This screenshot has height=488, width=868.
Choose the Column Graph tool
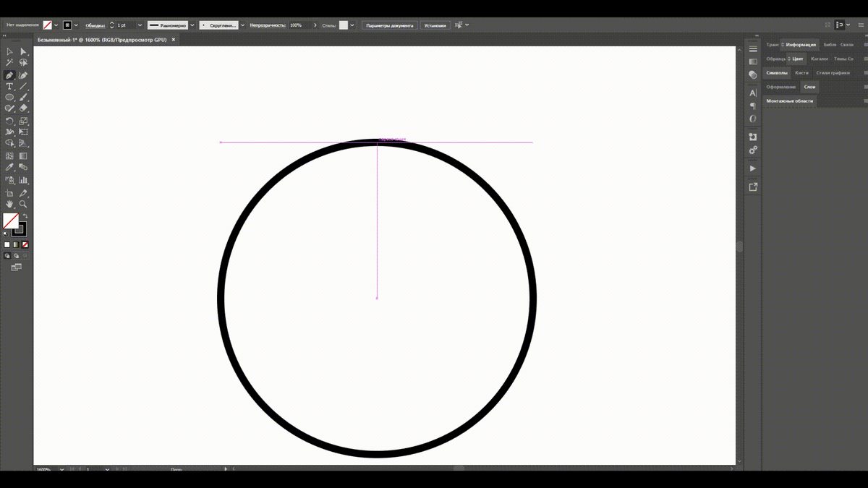23,180
